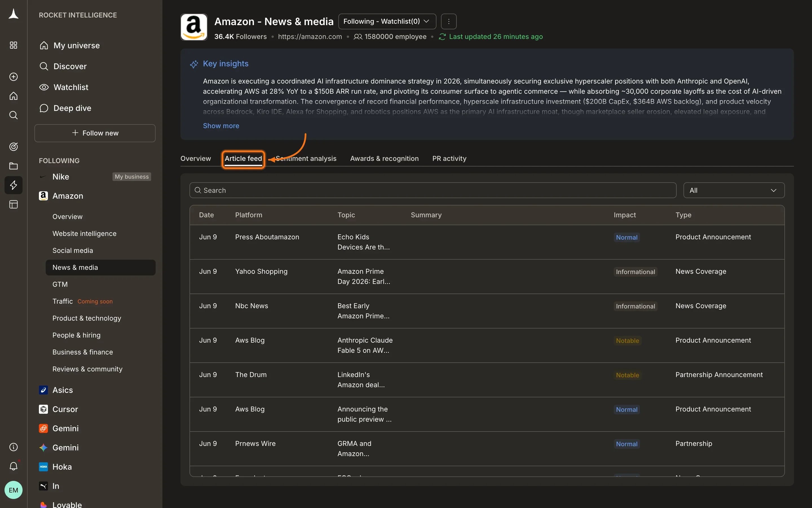Open Discover in the sidebar
The width and height of the screenshot is (812, 508).
pos(70,66)
